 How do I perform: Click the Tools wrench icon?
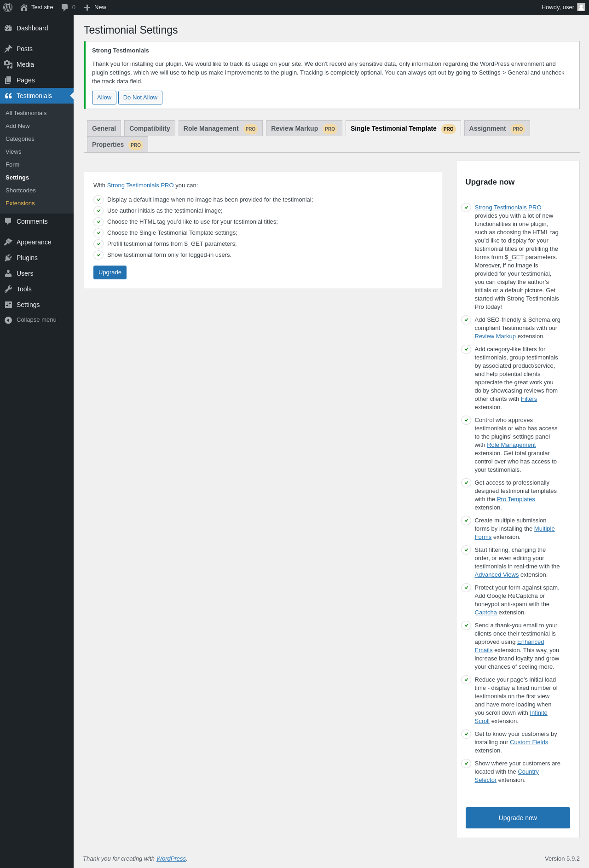click(x=8, y=289)
